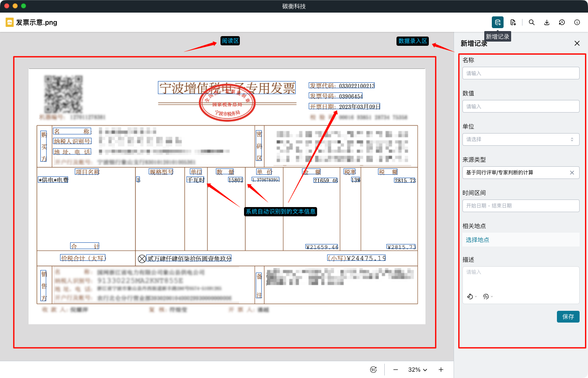Click the redo icon in the description box
Viewport: 588px width, 378px height.
click(x=485, y=296)
